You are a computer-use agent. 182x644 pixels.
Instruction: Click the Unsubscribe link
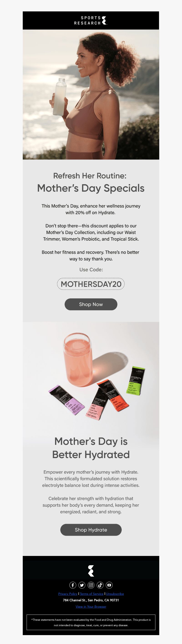click(115, 594)
